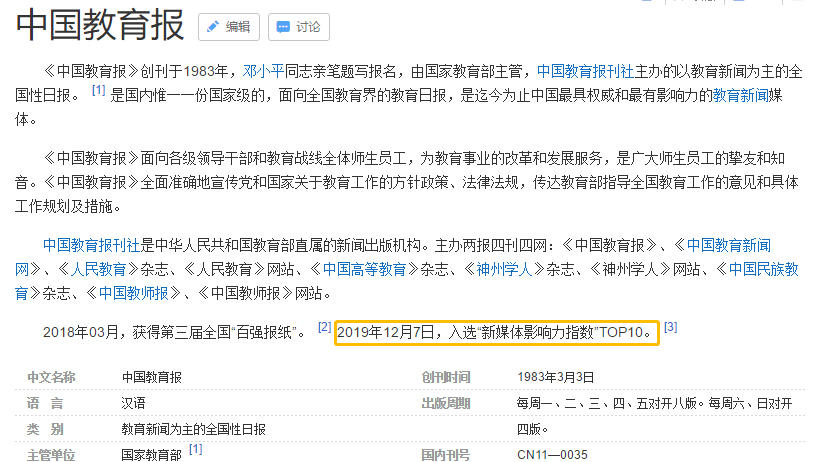Follow the 中国高等教育 link
Viewport: 815px width, 462px height.
(364, 269)
